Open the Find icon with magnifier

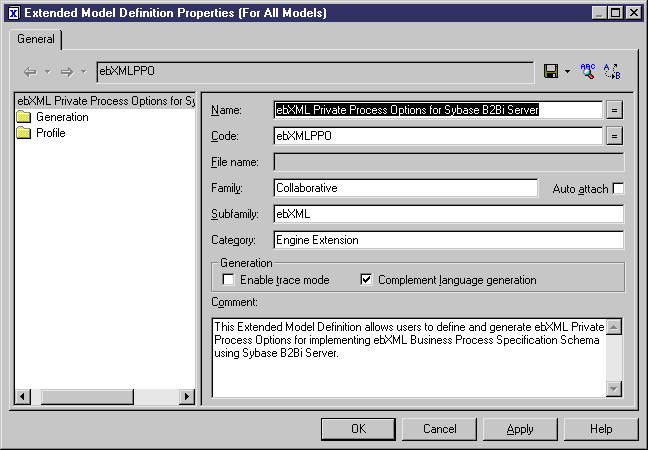tap(588, 71)
